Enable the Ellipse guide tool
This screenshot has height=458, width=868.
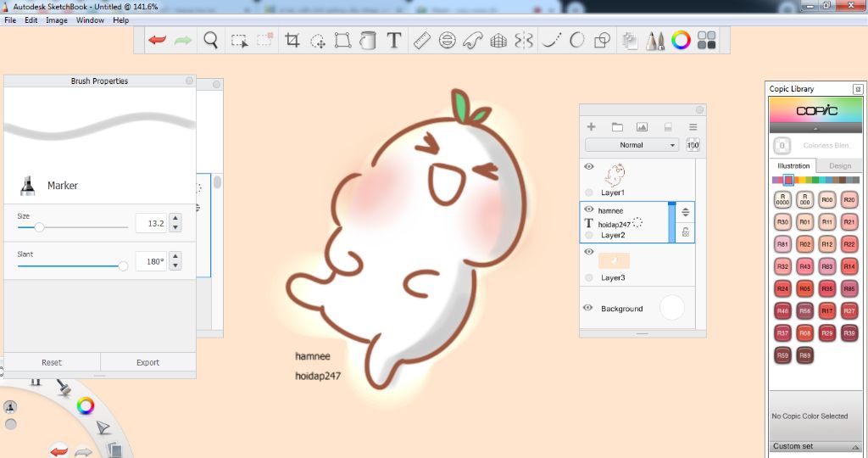[x=448, y=40]
